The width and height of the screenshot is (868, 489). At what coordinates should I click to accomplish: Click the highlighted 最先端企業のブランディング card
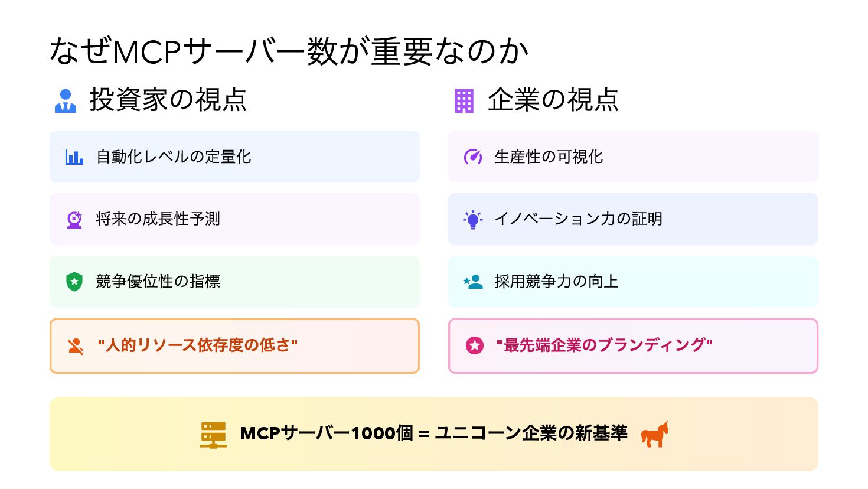pyautogui.click(x=633, y=346)
